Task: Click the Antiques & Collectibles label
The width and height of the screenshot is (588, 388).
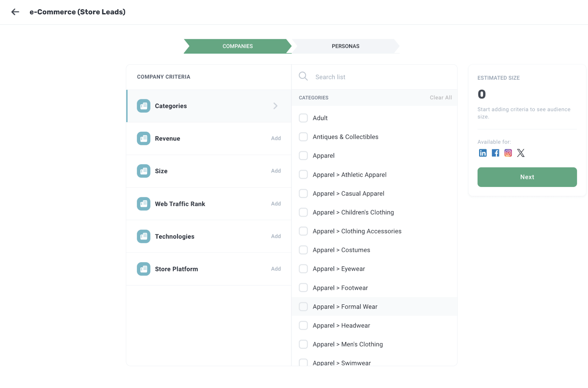Action: pos(345,137)
